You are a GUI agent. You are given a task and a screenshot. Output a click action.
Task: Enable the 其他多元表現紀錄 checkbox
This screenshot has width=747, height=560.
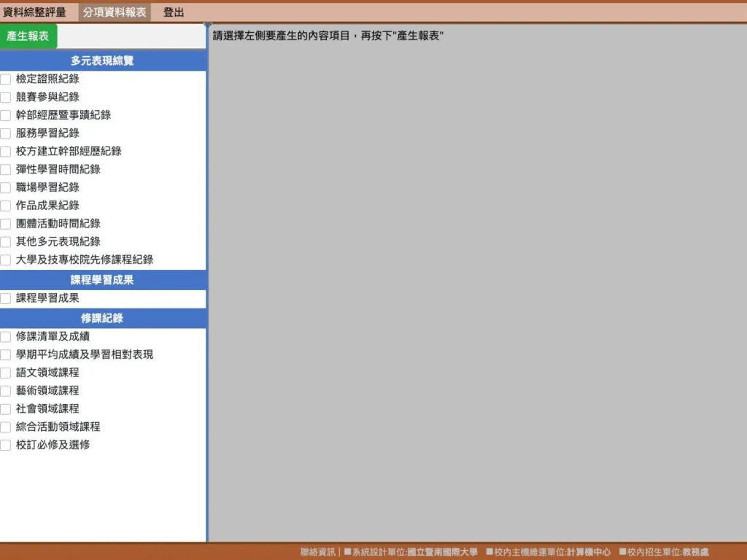tap(6, 242)
